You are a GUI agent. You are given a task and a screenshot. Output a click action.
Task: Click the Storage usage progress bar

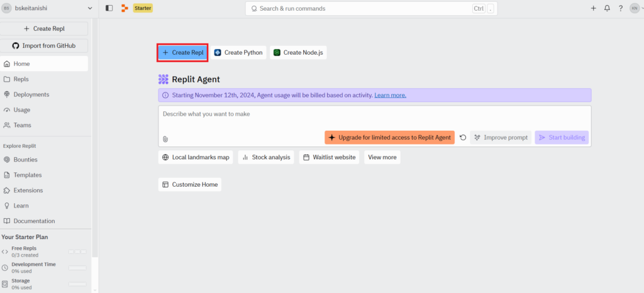click(x=77, y=284)
